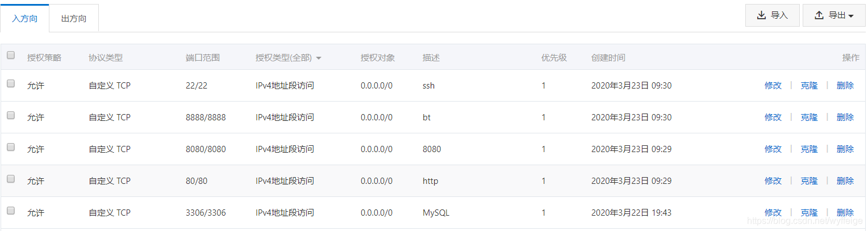Click 克隆 for the bt rule
The width and height of the screenshot is (868, 231).
click(x=809, y=117)
